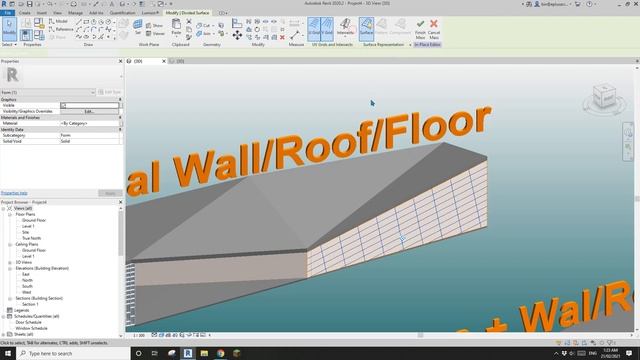
Task: Click the Save icon in quick access toolbar
Action: click(29, 4)
